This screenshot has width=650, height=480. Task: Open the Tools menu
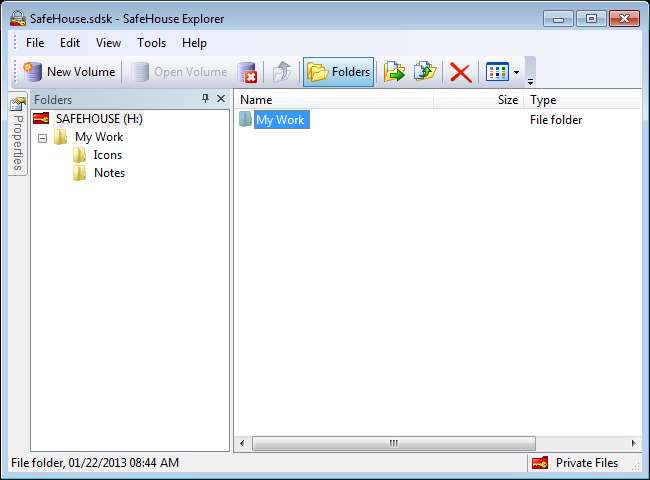coord(151,43)
